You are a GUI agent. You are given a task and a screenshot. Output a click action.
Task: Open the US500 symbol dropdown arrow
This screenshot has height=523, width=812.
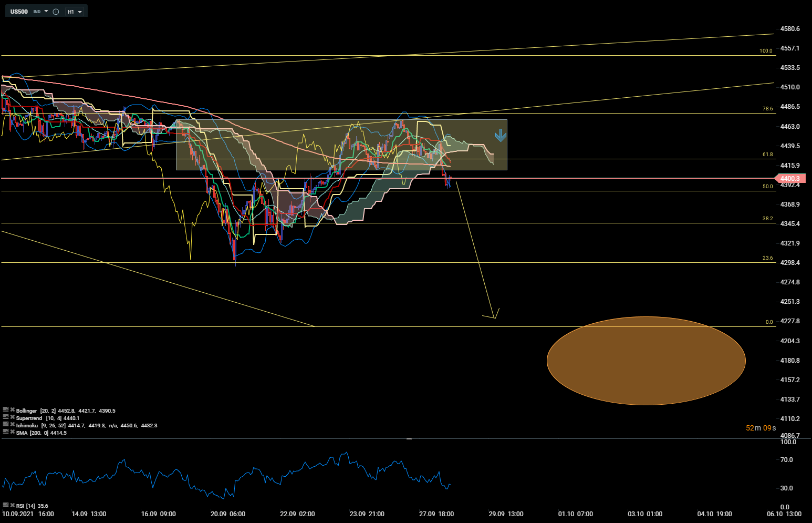pos(46,11)
